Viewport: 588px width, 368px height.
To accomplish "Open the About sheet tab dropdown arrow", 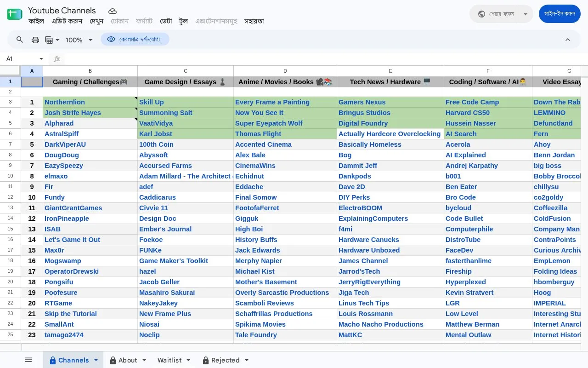I will (144, 360).
